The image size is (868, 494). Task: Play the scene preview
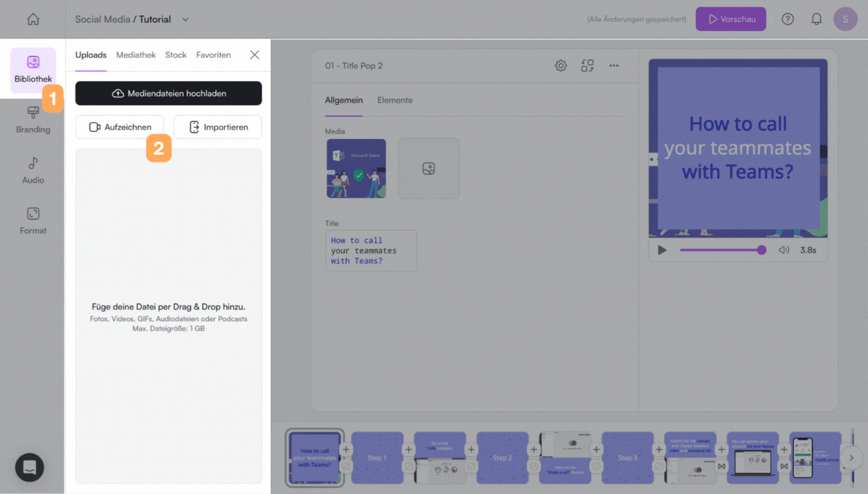(x=662, y=250)
